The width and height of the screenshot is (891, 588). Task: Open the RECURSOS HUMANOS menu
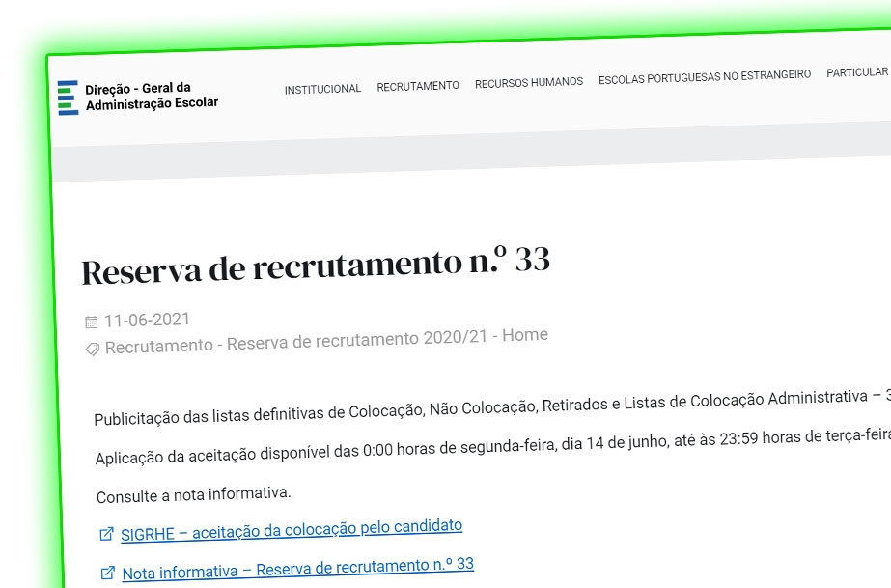pos(528,82)
